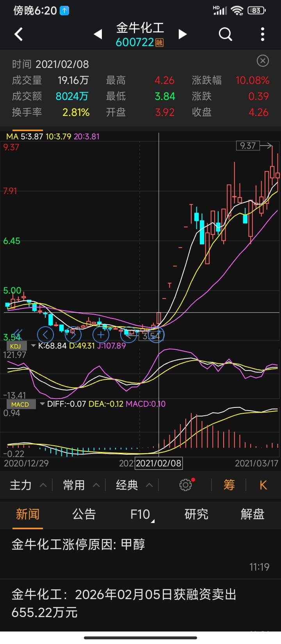Viewport: 281px width, 644px height.
Task: Open stock search magnifier
Action: (225, 34)
